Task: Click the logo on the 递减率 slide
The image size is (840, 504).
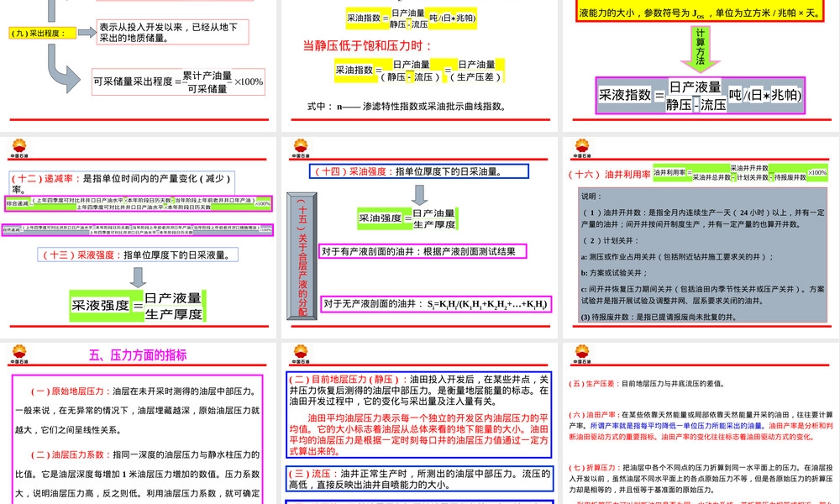Action: (x=19, y=148)
